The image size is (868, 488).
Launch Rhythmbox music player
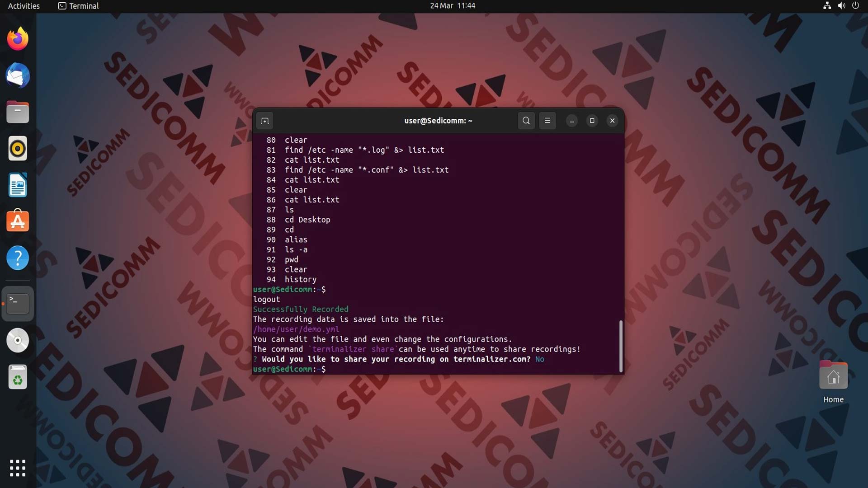[18, 149]
